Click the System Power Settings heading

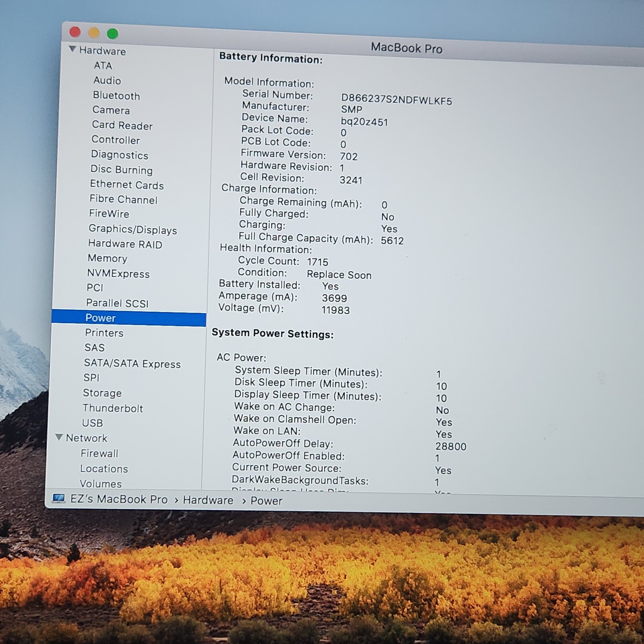coord(272,333)
